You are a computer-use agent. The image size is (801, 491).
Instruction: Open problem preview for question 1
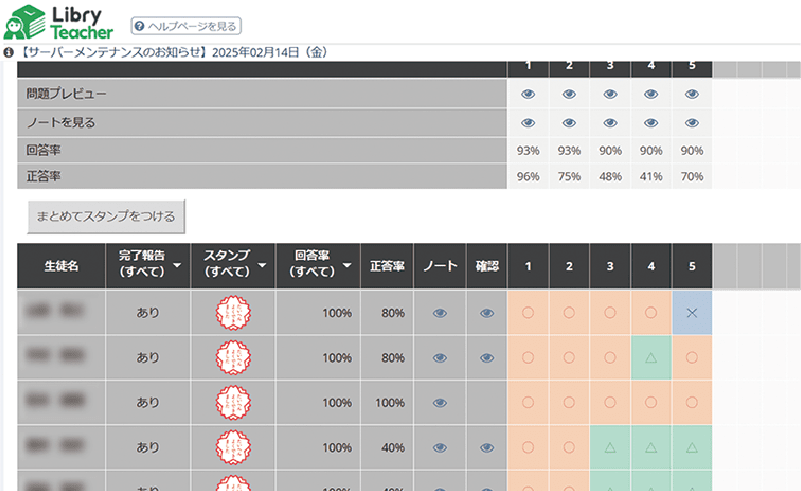(x=528, y=94)
